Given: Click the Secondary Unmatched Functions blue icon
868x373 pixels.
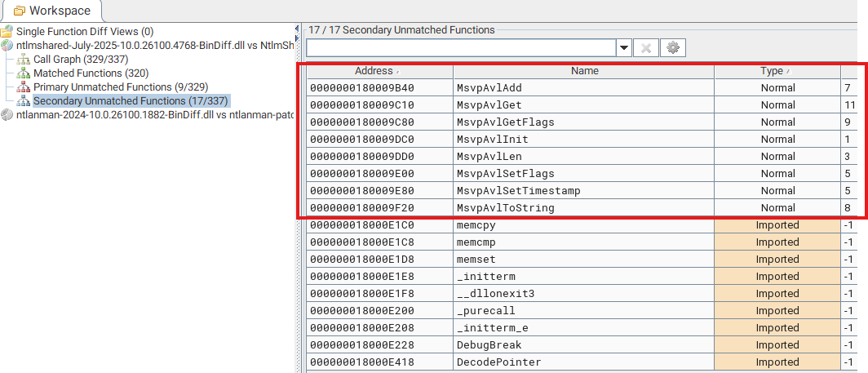Looking at the screenshot, I should tap(24, 101).
